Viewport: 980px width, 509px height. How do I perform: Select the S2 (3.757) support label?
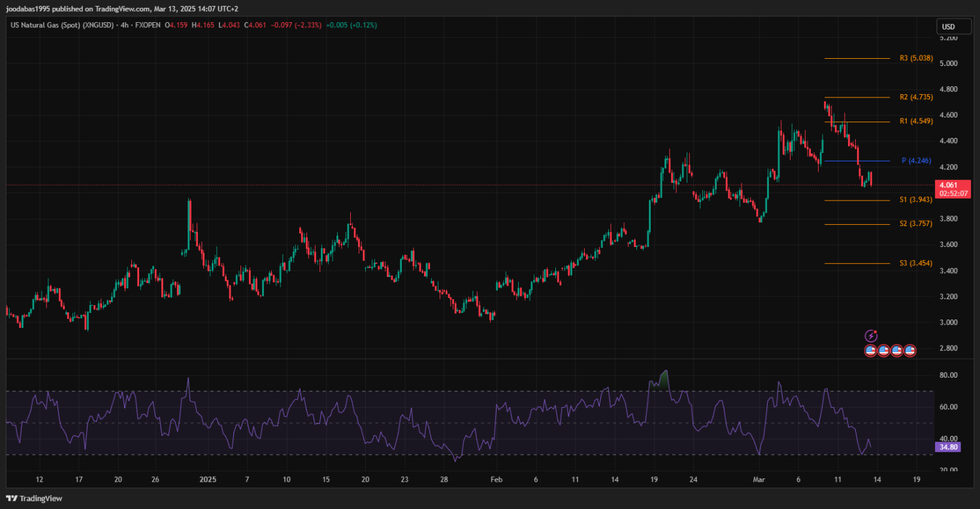(x=915, y=224)
